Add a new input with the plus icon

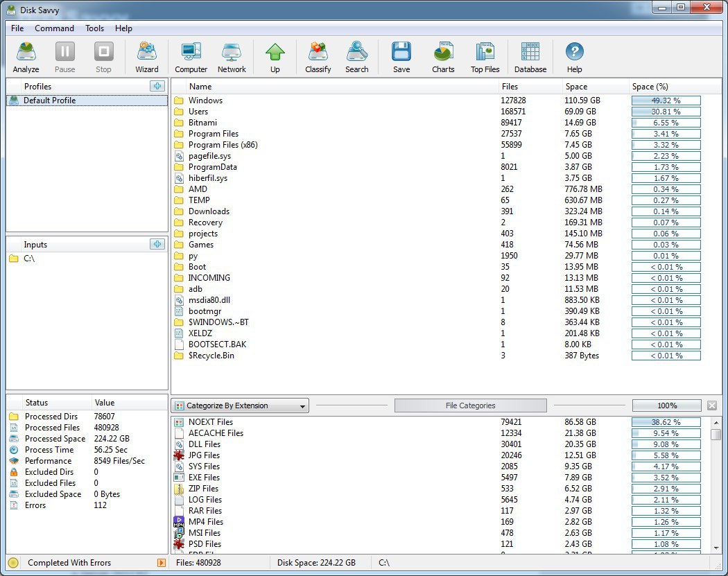click(157, 245)
